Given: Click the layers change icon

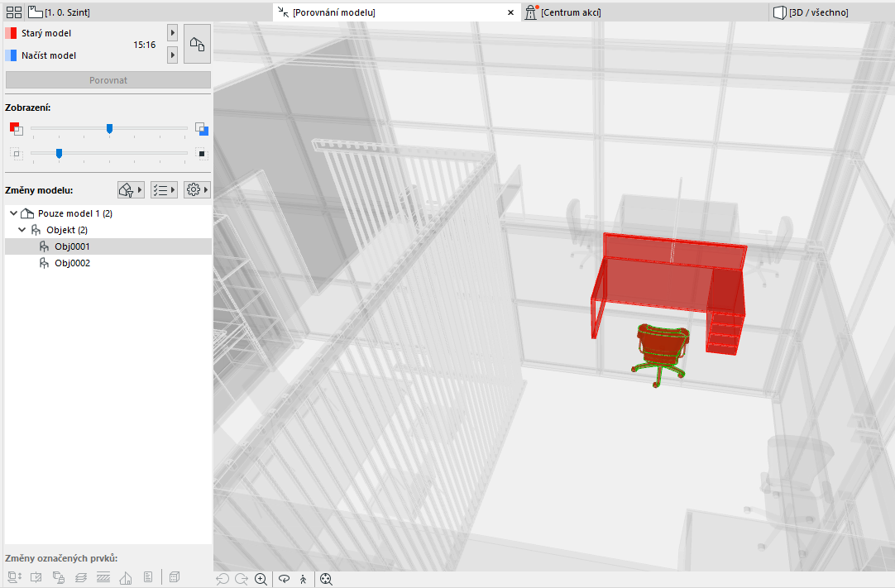Looking at the screenshot, I should 80,577.
